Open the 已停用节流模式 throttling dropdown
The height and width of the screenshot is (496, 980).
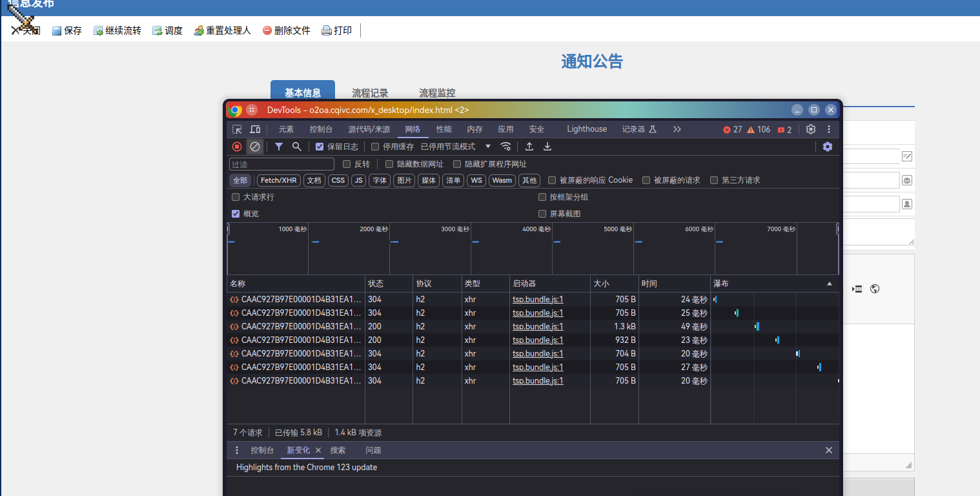click(456, 147)
